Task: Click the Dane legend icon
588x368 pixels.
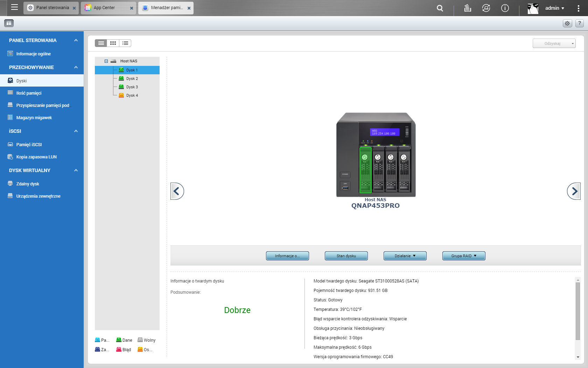Action: coord(119,340)
